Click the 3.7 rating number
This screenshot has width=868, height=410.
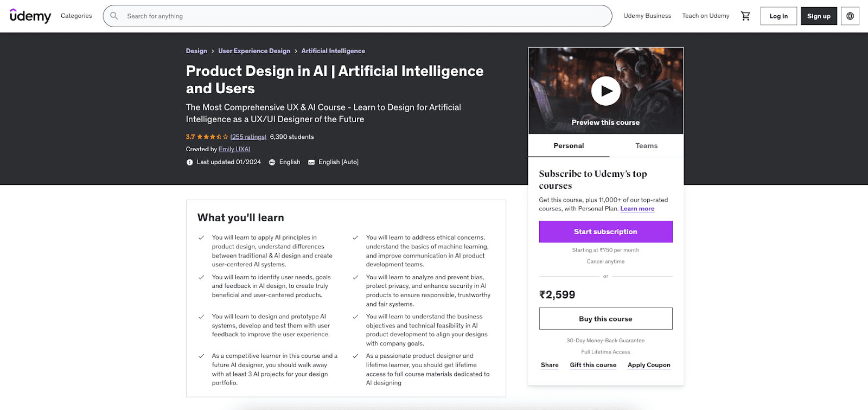click(190, 137)
